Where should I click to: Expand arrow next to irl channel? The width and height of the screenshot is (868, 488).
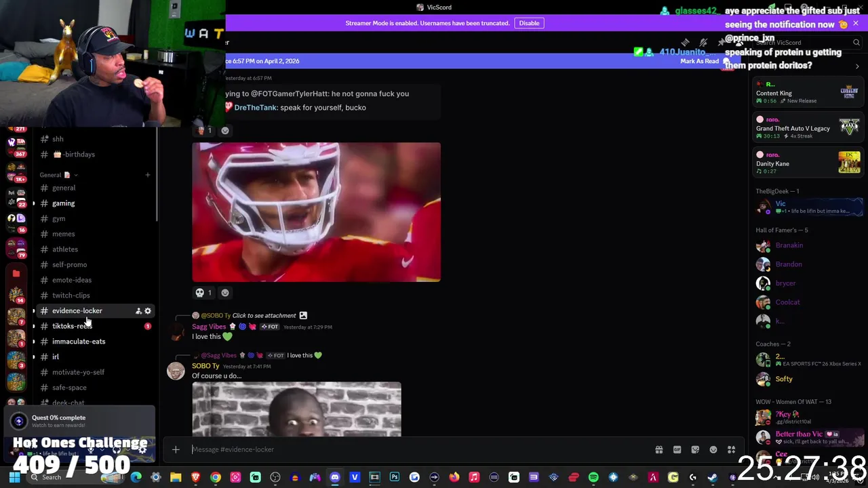point(34,357)
